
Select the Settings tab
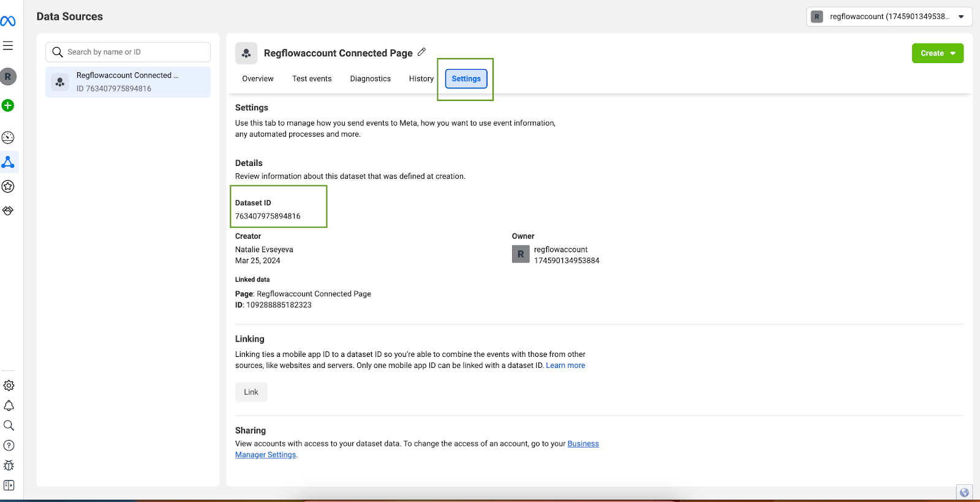point(466,79)
